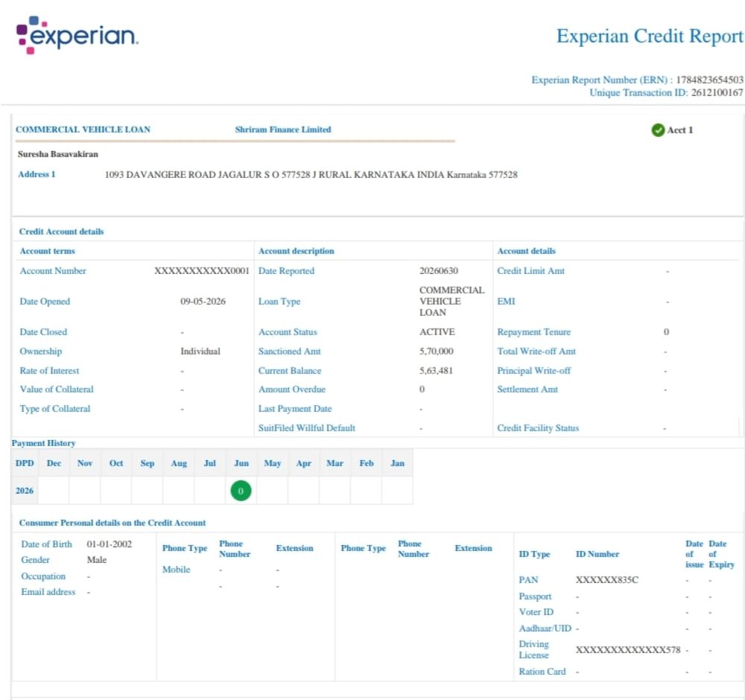
Task: Click the DPD column header
Action: pyautogui.click(x=25, y=463)
